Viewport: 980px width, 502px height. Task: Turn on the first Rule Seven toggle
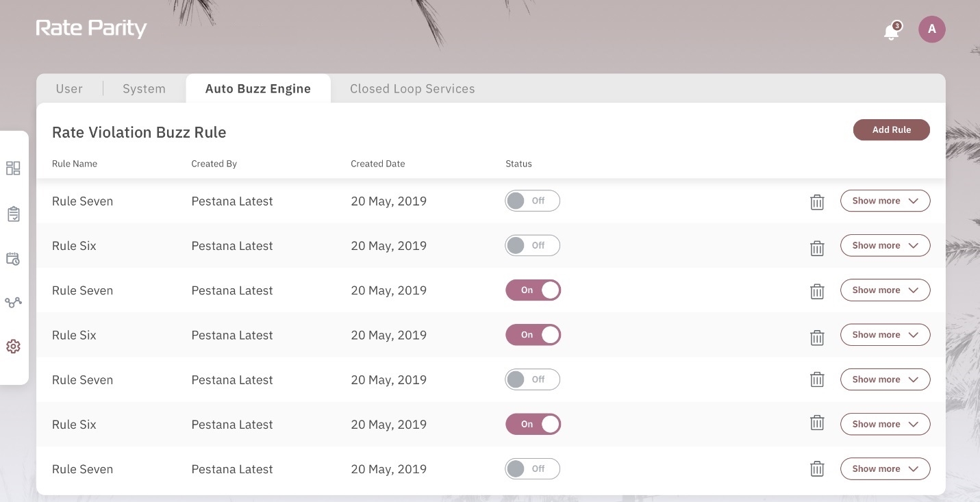pyautogui.click(x=533, y=201)
